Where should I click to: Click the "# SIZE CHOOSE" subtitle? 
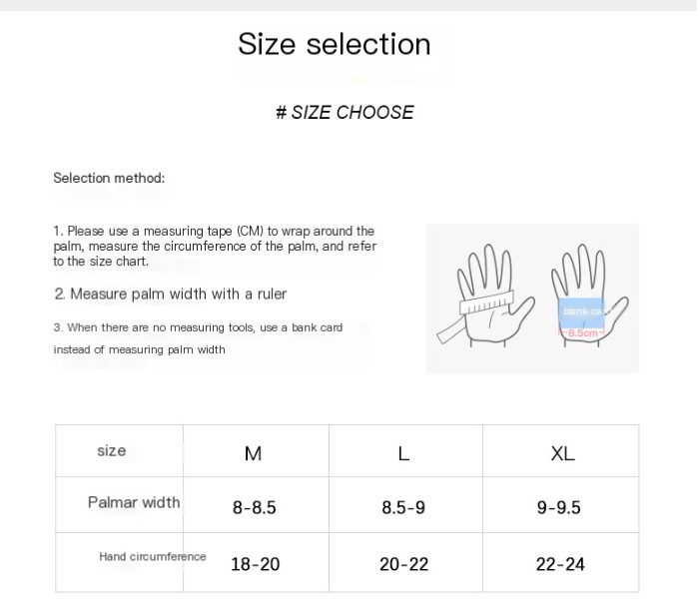tap(345, 113)
